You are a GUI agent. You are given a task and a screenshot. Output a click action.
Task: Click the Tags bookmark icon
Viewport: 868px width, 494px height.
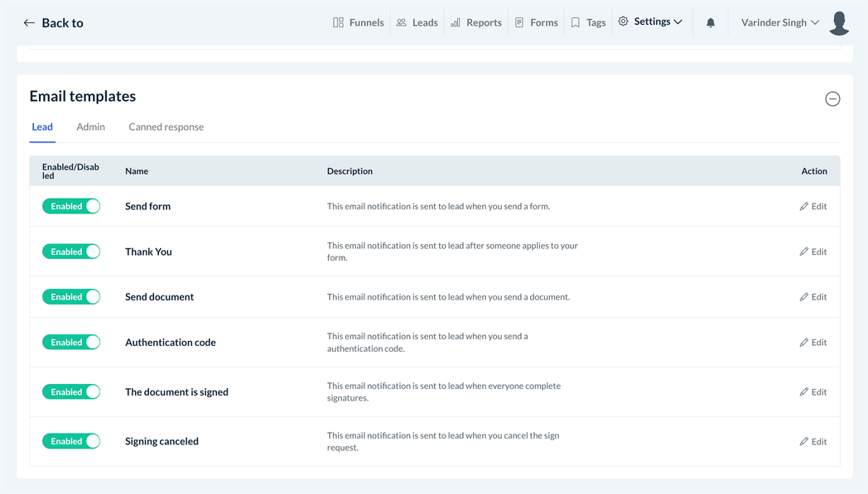click(x=576, y=22)
